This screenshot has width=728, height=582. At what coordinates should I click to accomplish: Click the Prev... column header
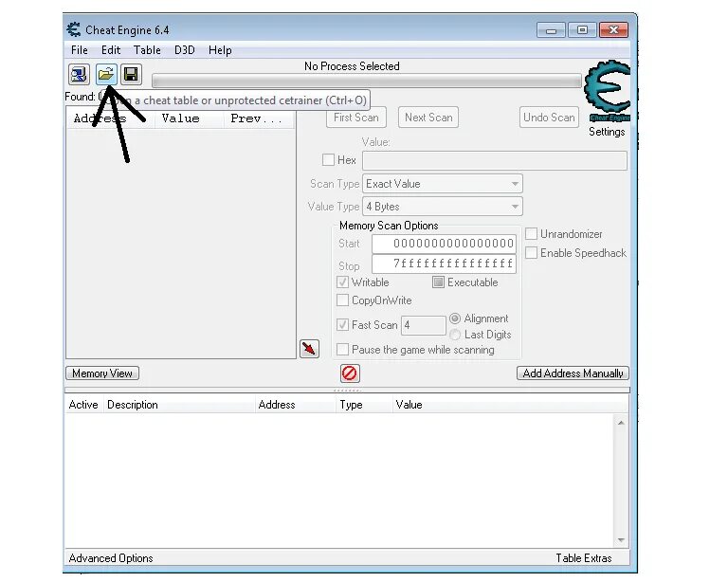[x=259, y=118]
